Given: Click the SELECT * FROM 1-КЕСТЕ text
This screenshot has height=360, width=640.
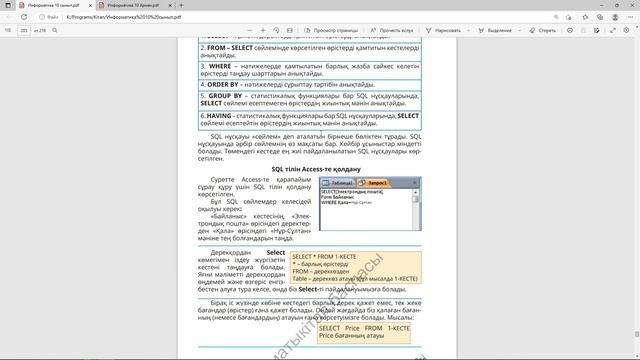Looking at the screenshot, I should tap(324, 257).
